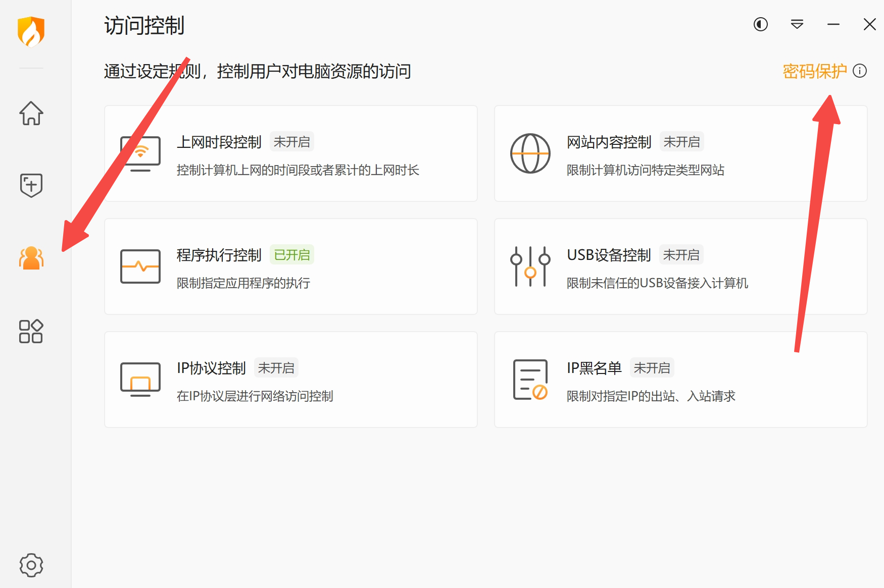Click the 上网时段控制 wifi monitor icon
Viewport: 884px width, 588px height.
pos(140,153)
